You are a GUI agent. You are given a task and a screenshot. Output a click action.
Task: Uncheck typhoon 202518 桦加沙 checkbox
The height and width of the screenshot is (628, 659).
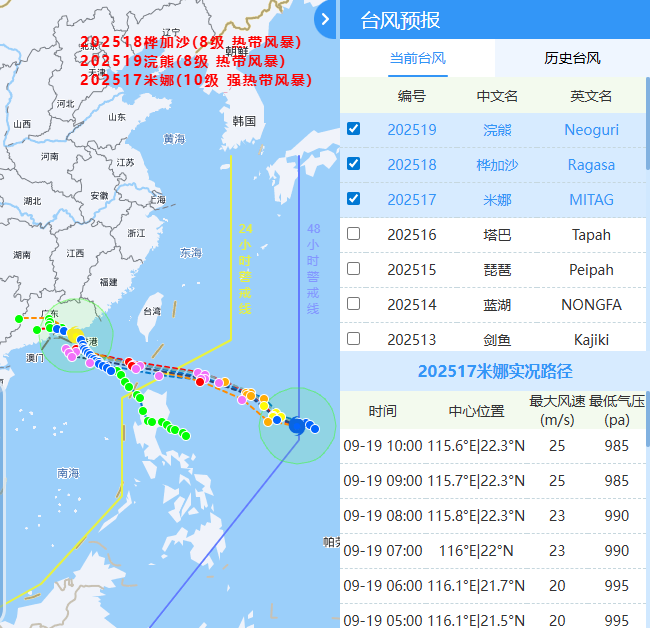(353, 164)
